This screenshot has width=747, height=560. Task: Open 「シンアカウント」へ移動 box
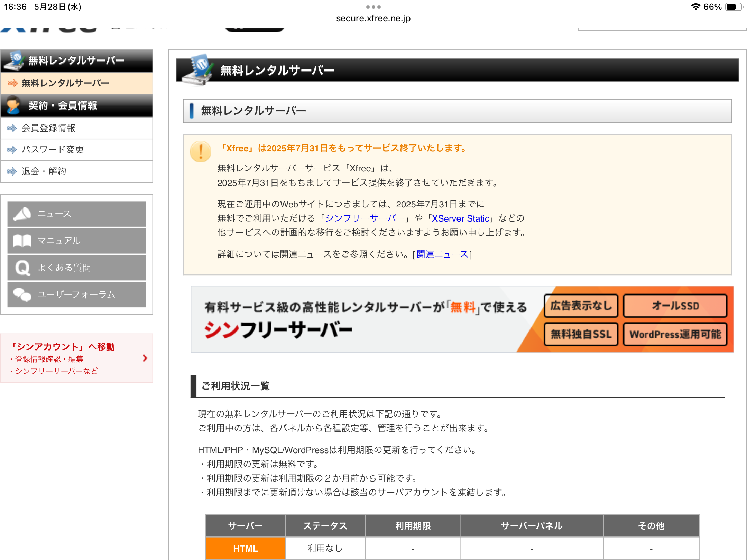pyautogui.click(x=76, y=358)
